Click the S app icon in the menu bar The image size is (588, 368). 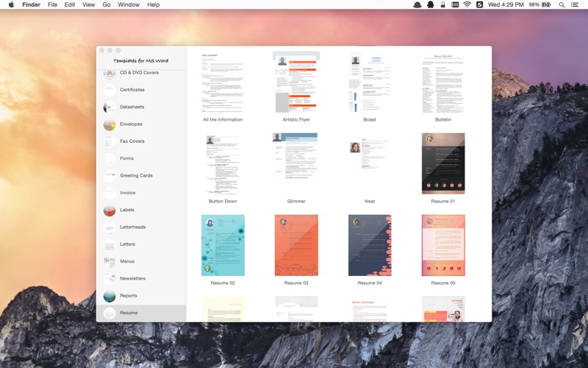coord(479,4)
